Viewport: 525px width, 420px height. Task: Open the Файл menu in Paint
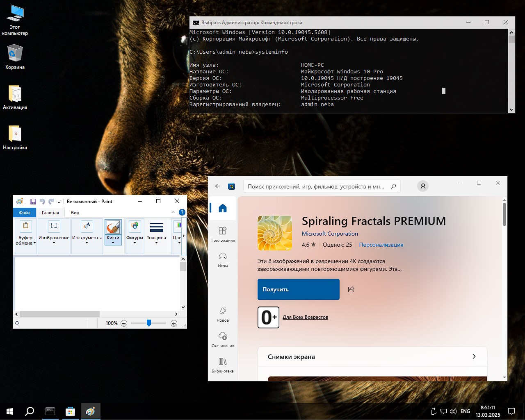tap(25, 213)
